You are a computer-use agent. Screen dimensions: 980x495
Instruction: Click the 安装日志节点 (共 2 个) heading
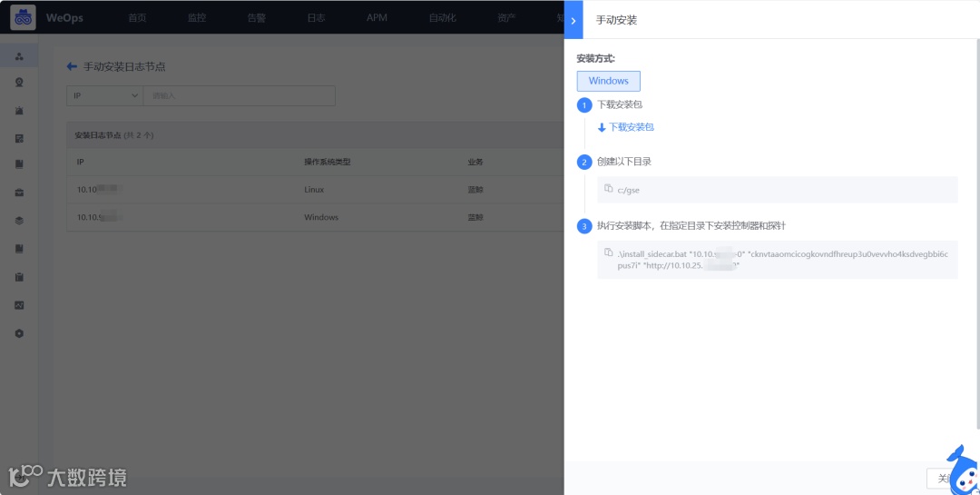point(114,135)
